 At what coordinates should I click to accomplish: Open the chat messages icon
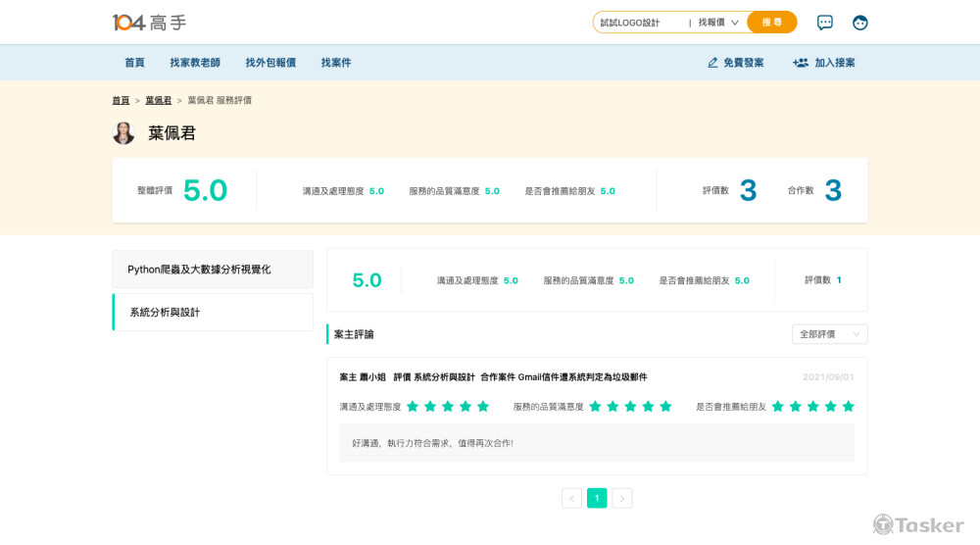[825, 23]
